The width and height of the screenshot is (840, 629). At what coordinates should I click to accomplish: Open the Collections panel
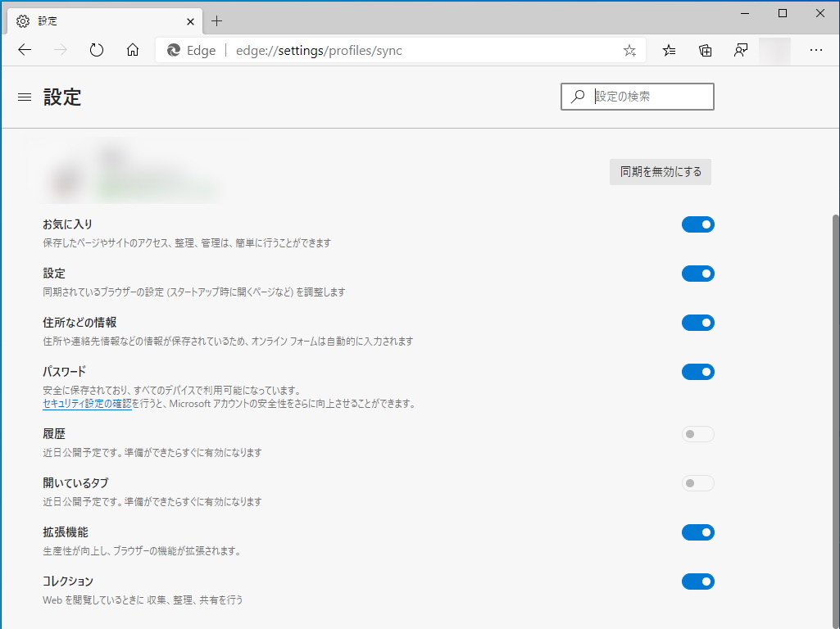pos(705,50)
